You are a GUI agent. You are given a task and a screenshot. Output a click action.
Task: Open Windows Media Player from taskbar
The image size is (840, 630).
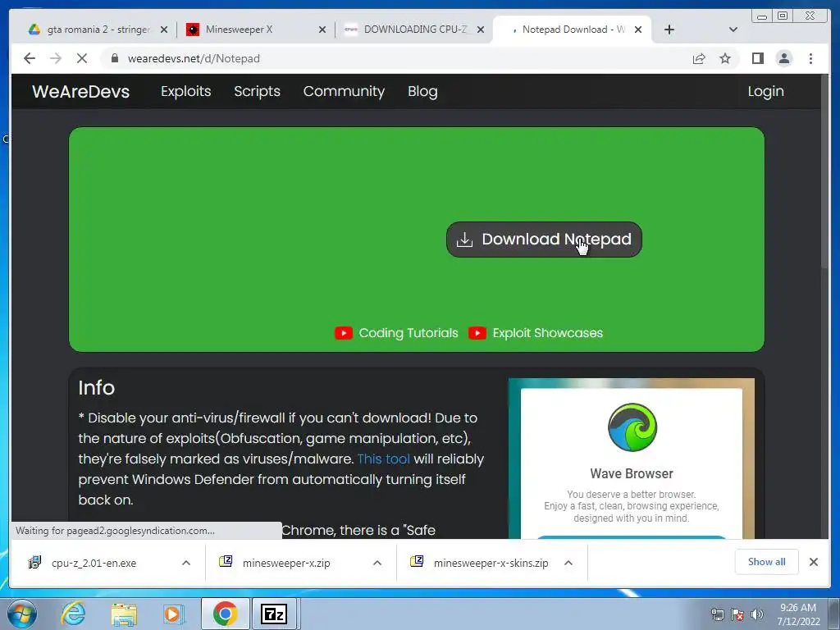(x=172, y=614)
